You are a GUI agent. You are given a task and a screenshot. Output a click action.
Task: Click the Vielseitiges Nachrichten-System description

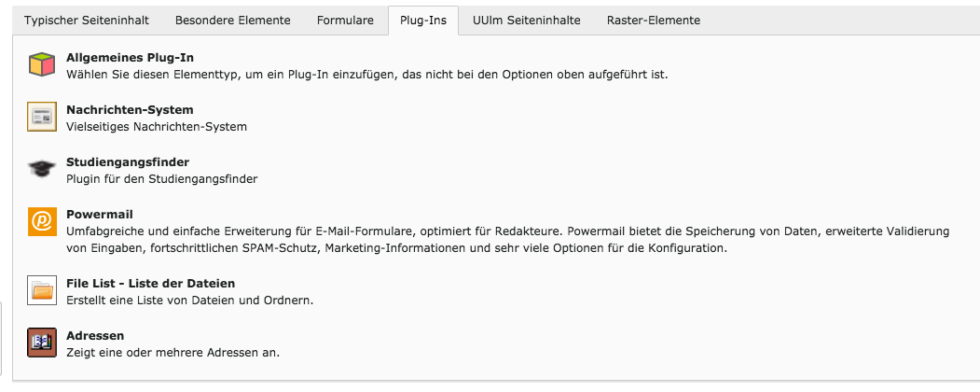pyautogui.click(x=157, y=127)
